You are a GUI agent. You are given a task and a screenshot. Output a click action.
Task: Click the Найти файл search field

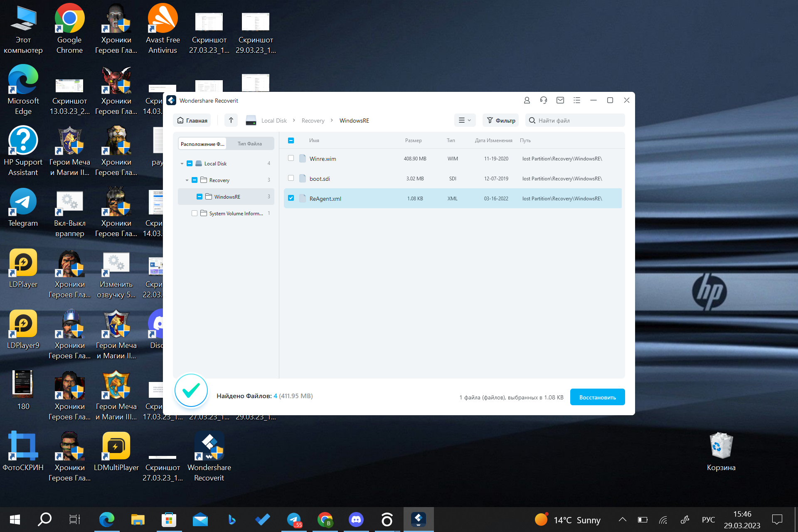(x=575, y=120)
